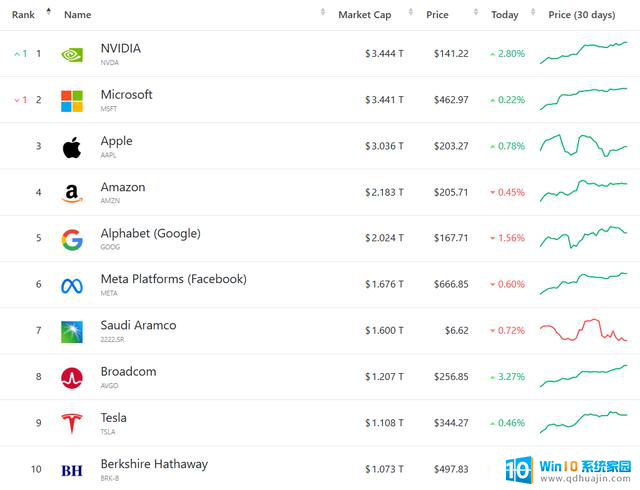Screen dimensions: 640x490
Task: Select the Apple logo icon
Action: click(x=72, y=147)
